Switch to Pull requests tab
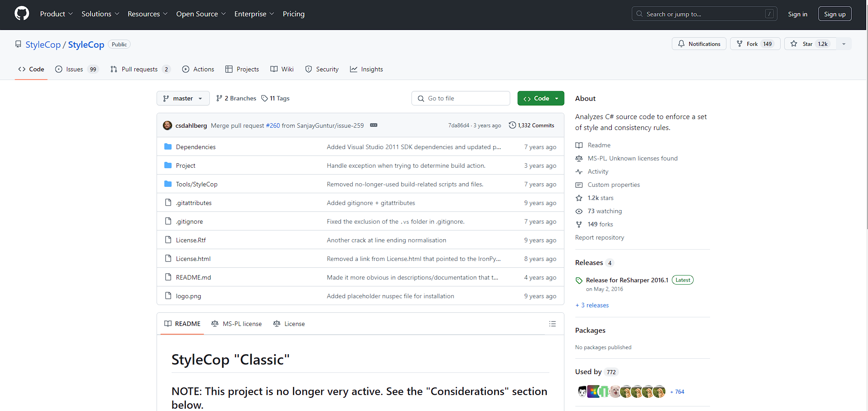 pos(139,69)
